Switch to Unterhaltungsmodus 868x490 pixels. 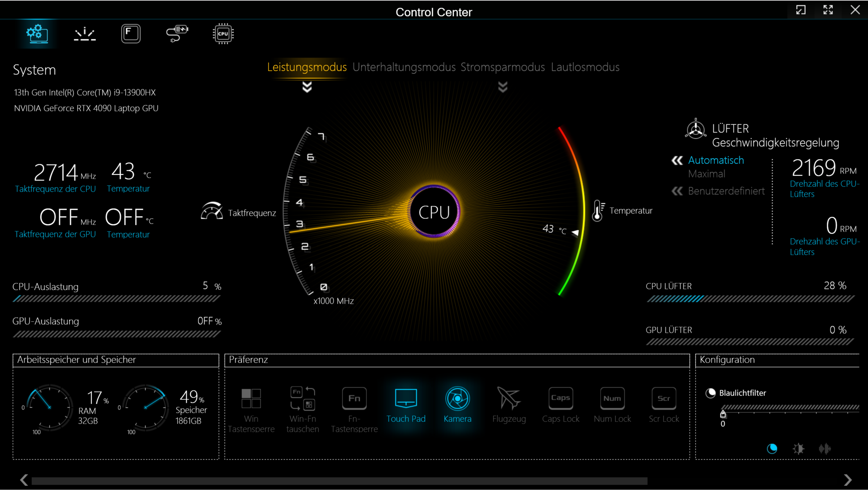pyautogui.click(x=404, y=67)
